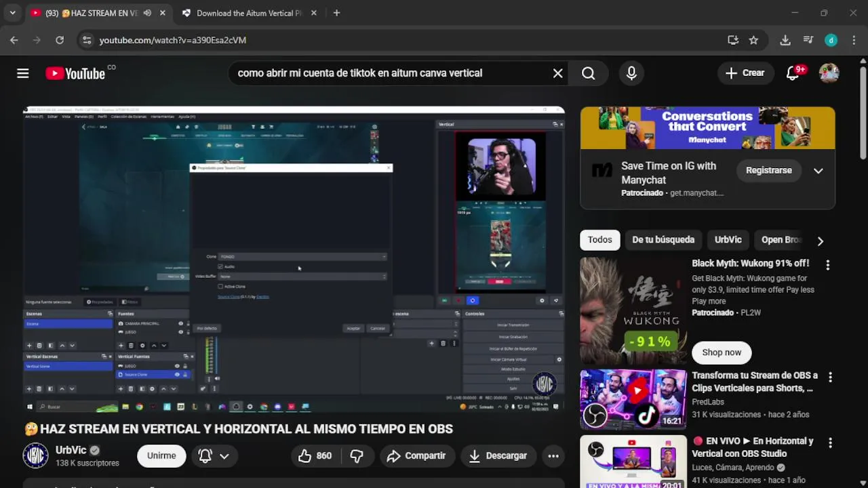Select Iniciar Transmisión in OBS controls
Viewport: 868px width, 488px height.
tap(513, 325)
